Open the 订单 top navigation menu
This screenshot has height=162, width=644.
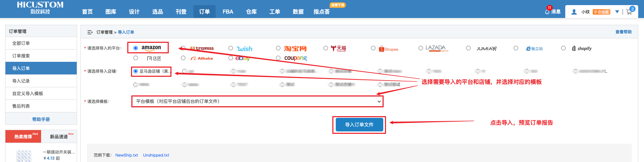pos(204,12)
